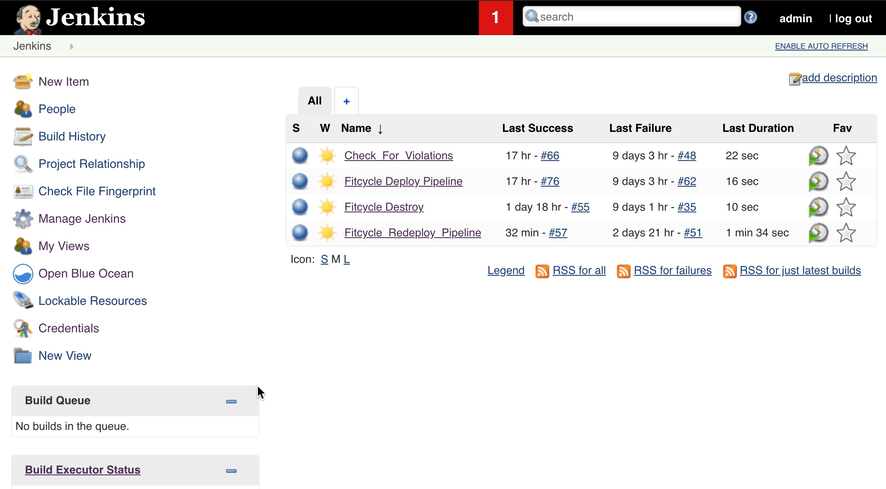Open New Item in sidebar

tap(63, 81)
